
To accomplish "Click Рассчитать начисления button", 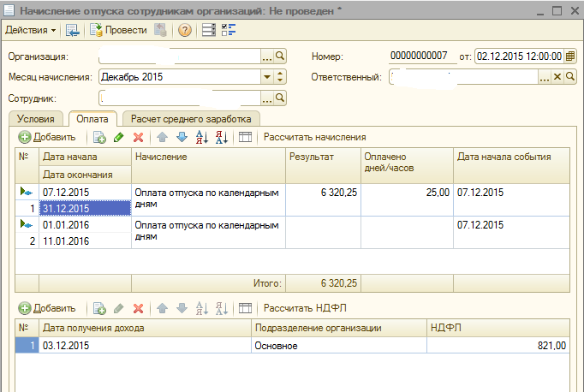I will pos(315,137).
